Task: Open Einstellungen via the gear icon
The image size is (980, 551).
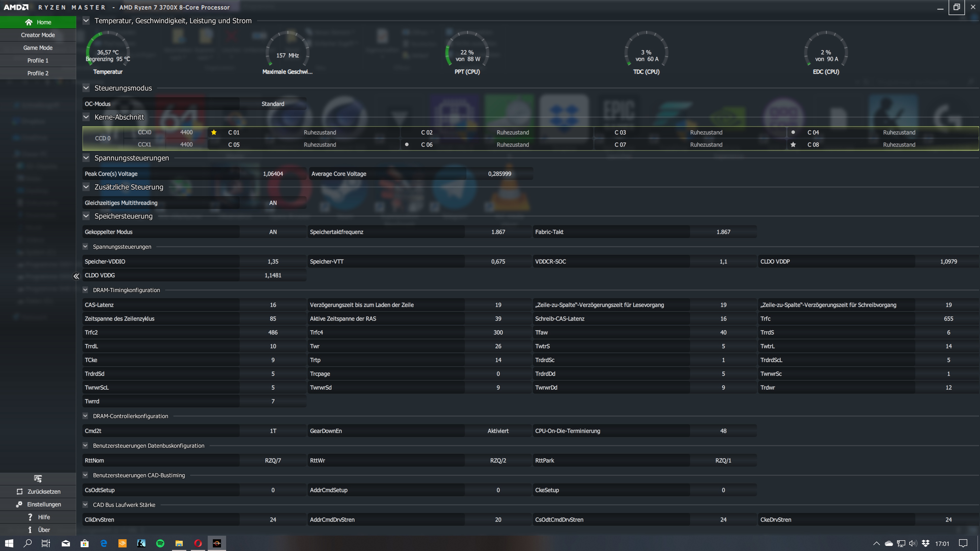Action: [19, 504]
